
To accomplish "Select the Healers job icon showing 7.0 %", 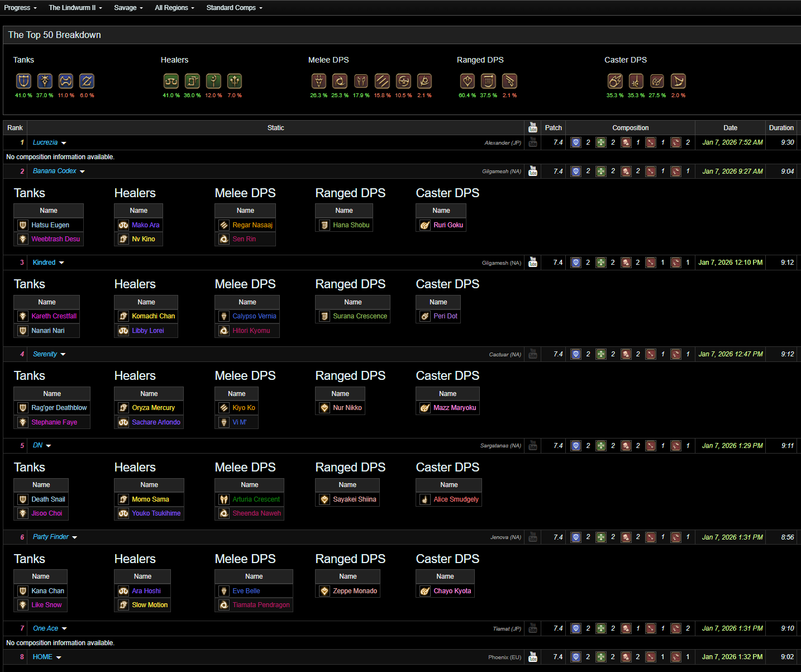I will [x=235, y=81].
